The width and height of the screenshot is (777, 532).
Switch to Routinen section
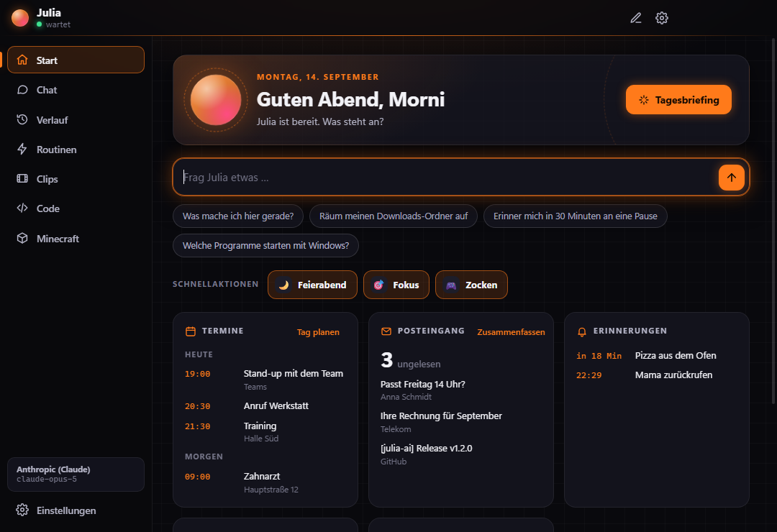tap(76, 149)
